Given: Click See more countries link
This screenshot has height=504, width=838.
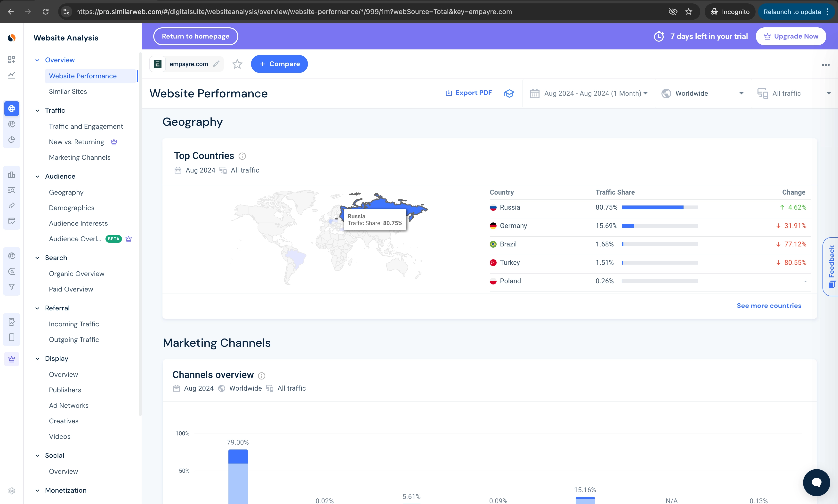Looking at the screenshot, I should tap(769, 305).
